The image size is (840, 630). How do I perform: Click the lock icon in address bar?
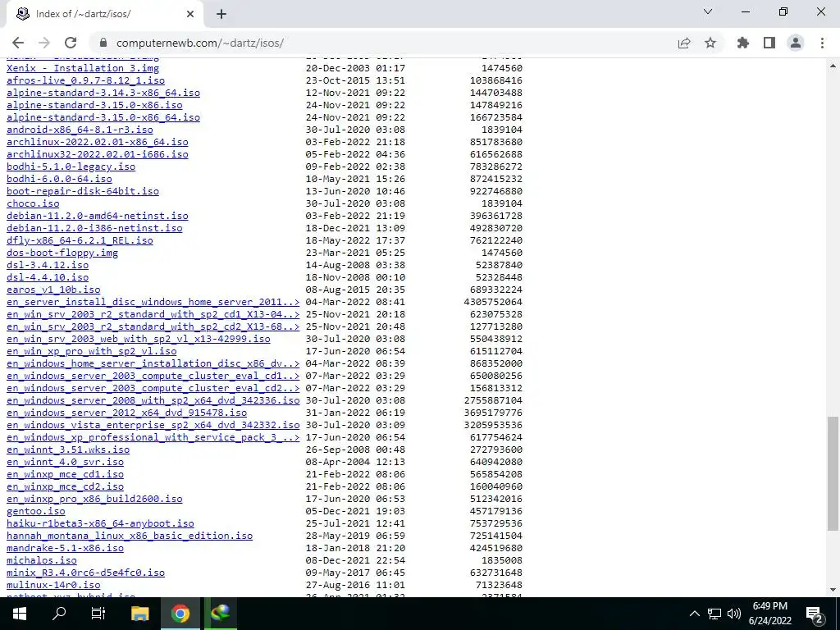pyautogui.click(x=103, y=43)
